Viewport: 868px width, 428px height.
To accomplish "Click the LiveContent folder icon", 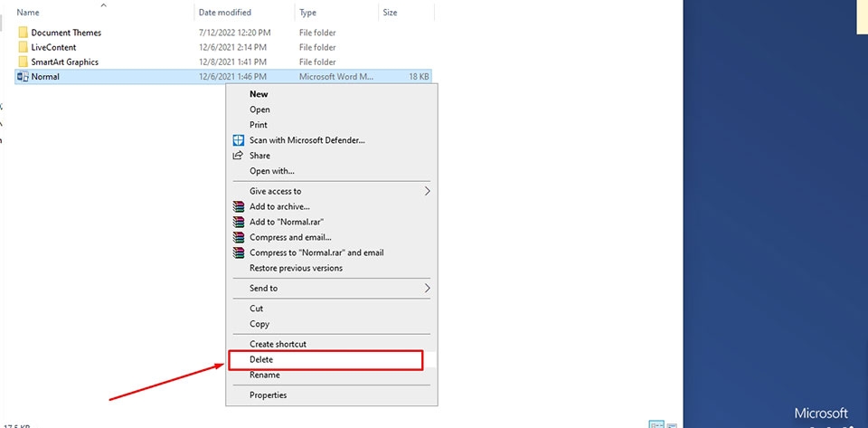I will (23, 47).
